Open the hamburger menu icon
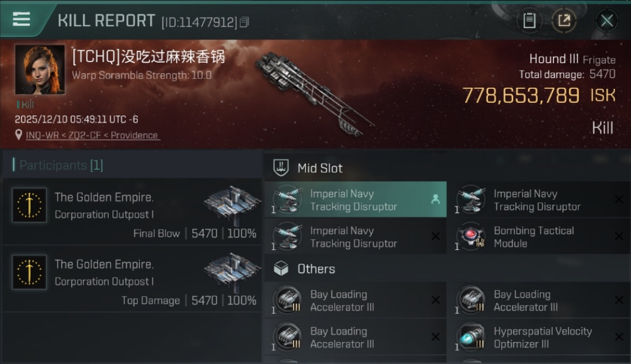 [21, 19]
